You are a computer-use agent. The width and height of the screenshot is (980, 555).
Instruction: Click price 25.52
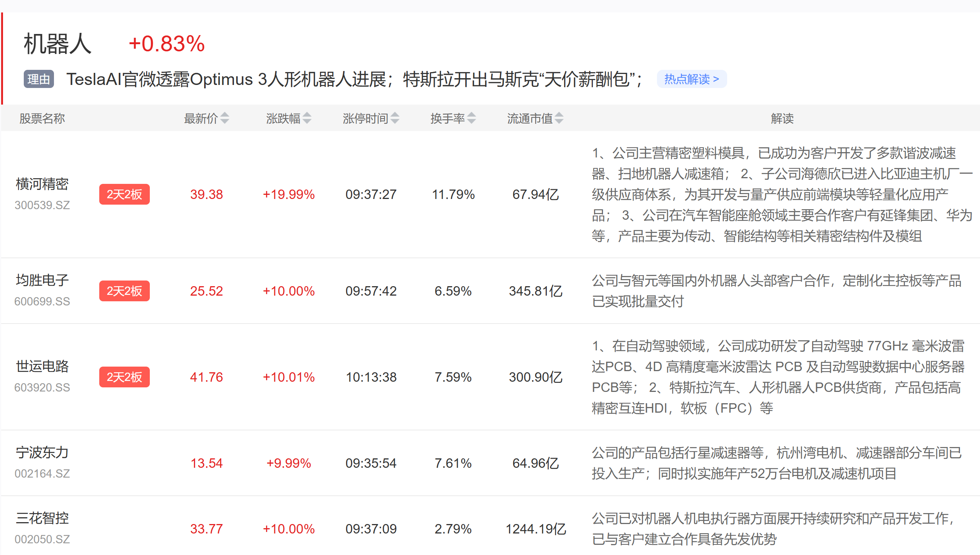[x=206, y=291]
